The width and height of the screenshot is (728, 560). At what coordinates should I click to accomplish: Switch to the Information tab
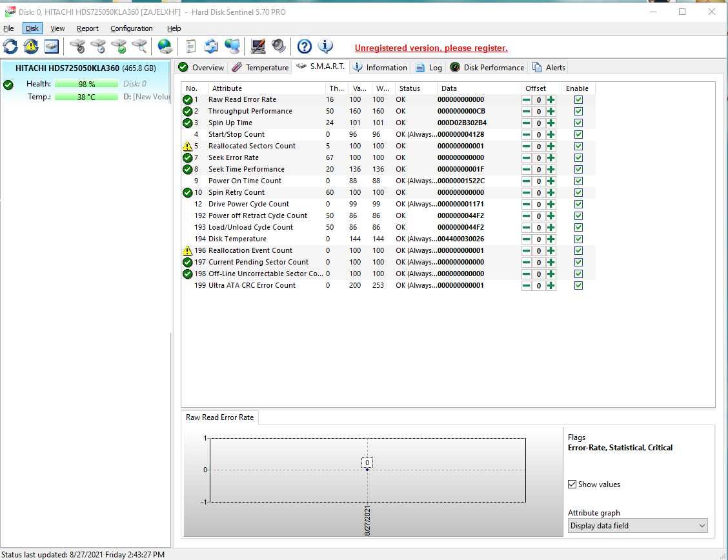click(380, 67)
